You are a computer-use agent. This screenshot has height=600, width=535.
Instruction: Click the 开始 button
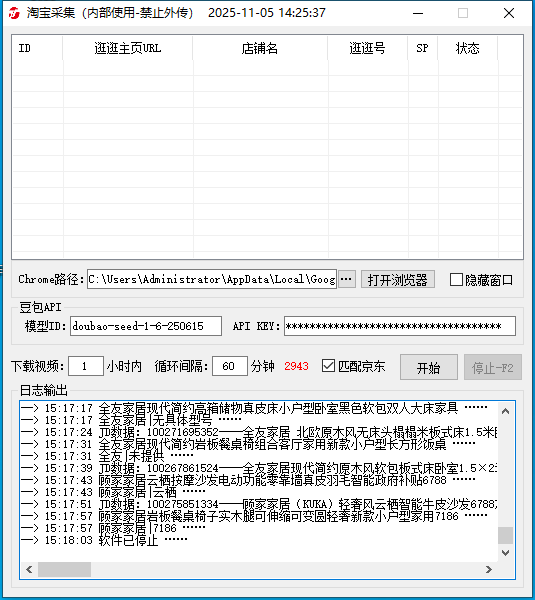429,367
